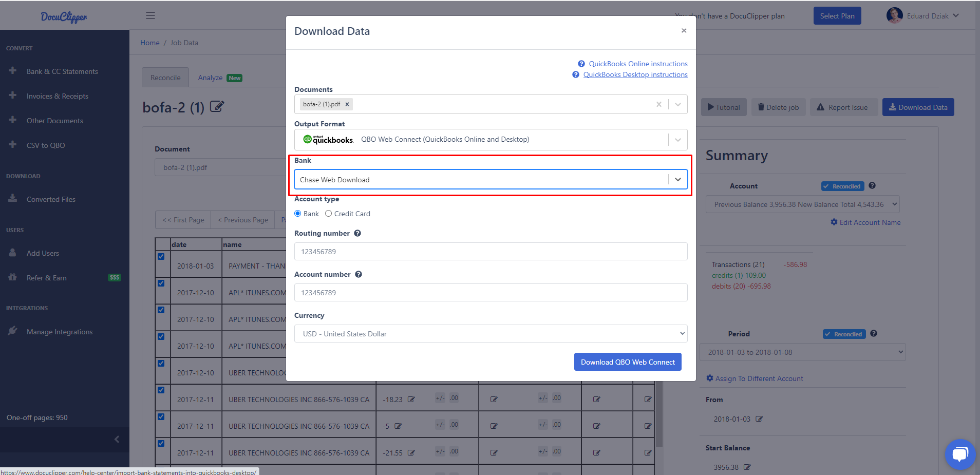Expand the Documents dropdown arrow
Screen dimensions: 980x475
(x=678, y=104)
